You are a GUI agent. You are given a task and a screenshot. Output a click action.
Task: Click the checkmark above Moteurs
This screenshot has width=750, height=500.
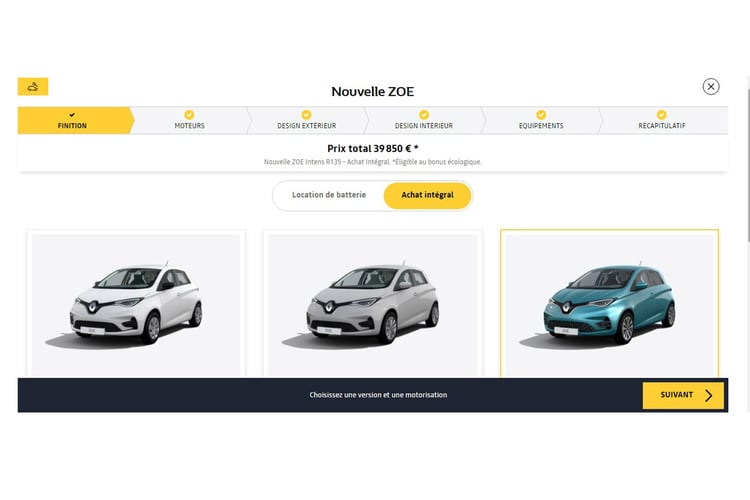(189, 114)
